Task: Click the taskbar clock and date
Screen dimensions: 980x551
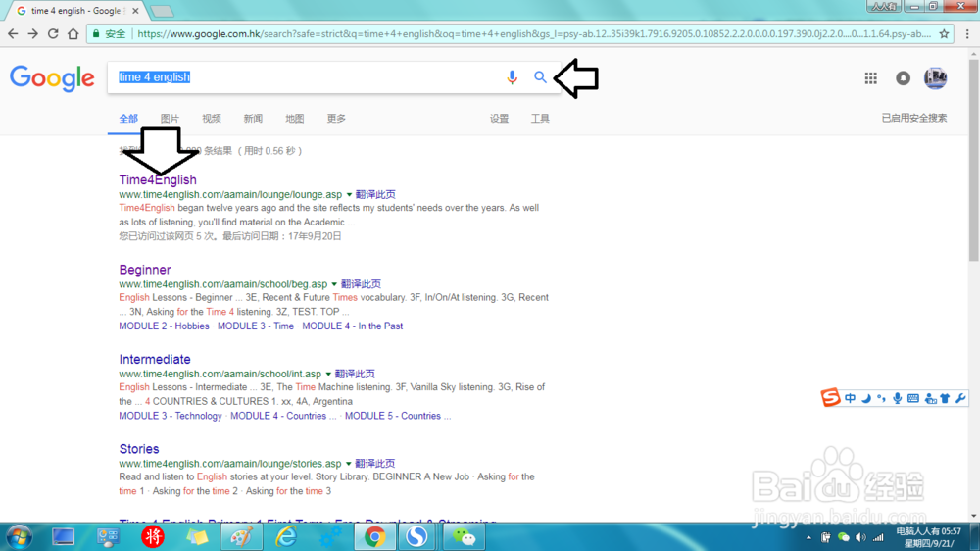Action: (929, 537)
